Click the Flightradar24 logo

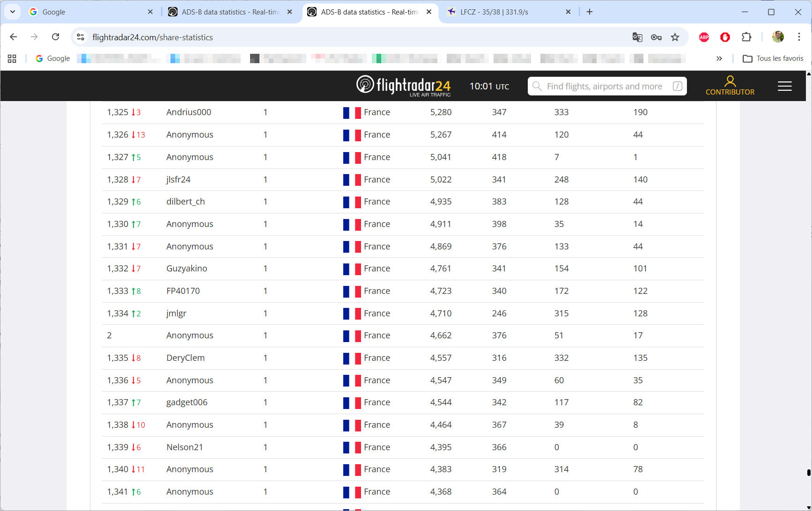tap(403, 86)
